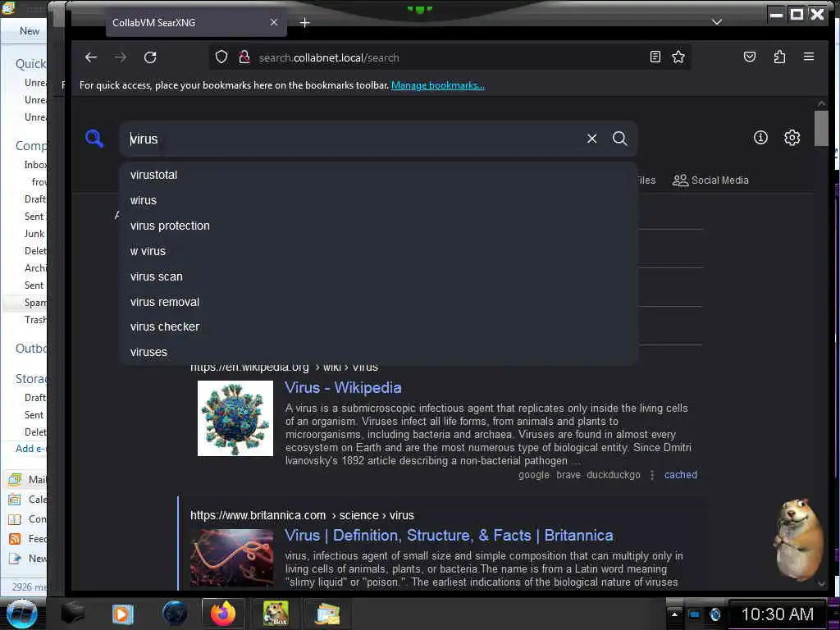
Task: Click the Britannica result thumbnail
Action: [x=231, y=558]
